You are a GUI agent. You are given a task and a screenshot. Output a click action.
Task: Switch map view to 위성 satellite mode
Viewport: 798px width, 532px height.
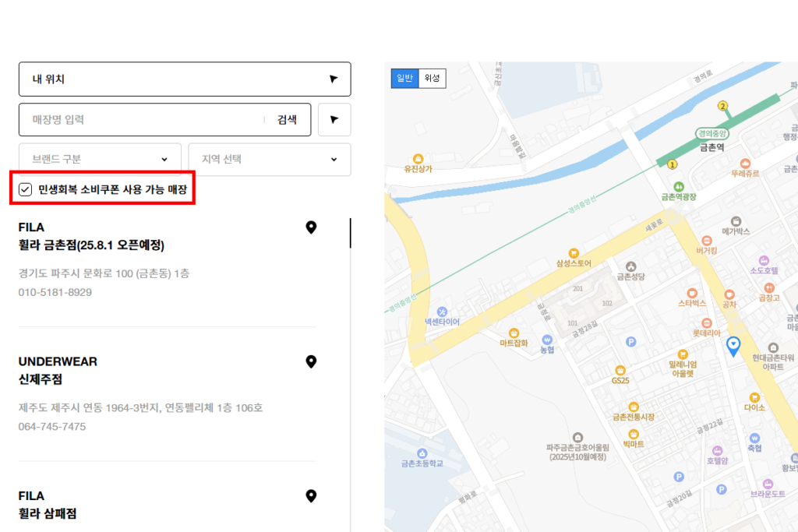(x=434, y=78)
